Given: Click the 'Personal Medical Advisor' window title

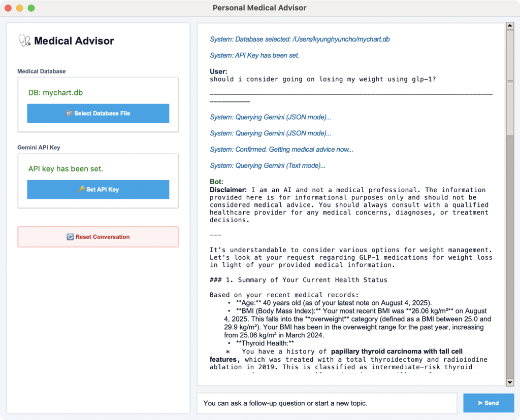Looking at the screenshot, I should [x=259, y=8].
